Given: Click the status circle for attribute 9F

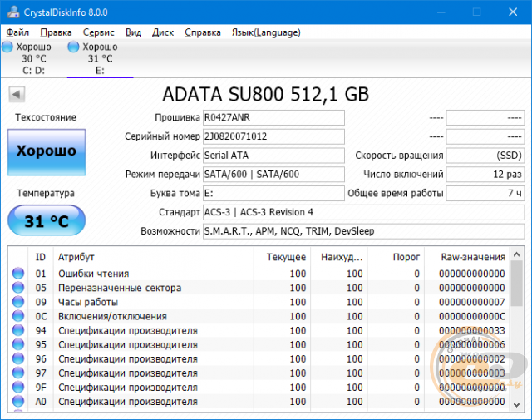Looking at the screenshot, I should [18, 387].
